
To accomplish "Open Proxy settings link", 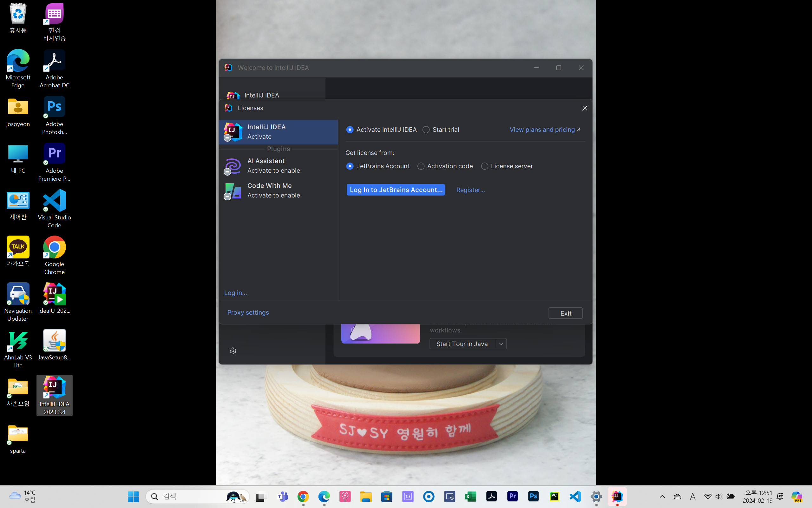I will coord(248,312).
